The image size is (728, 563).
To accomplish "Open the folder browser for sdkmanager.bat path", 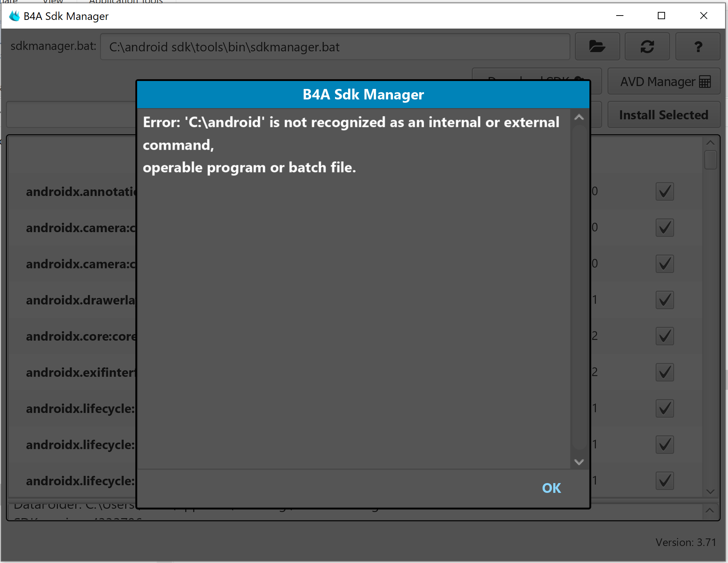I will [x=597, y=46].
